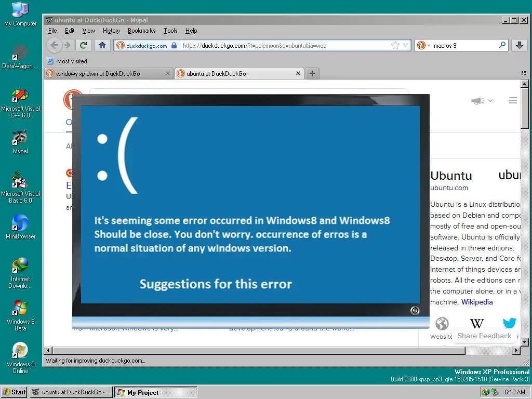The image size is (532, 399).
Task: Click the DuckDuckGo logo on page
Action: (x=68, y=99)
